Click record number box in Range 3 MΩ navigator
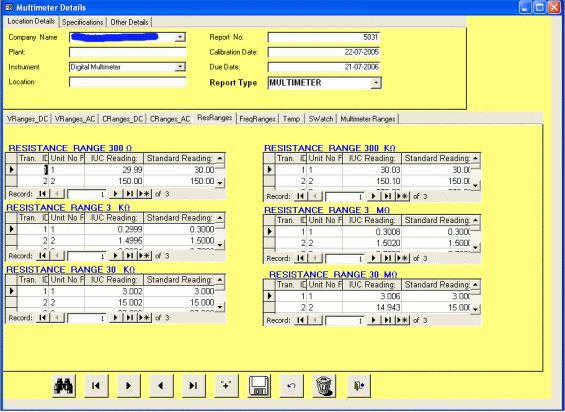 click(x=344, y=259)
